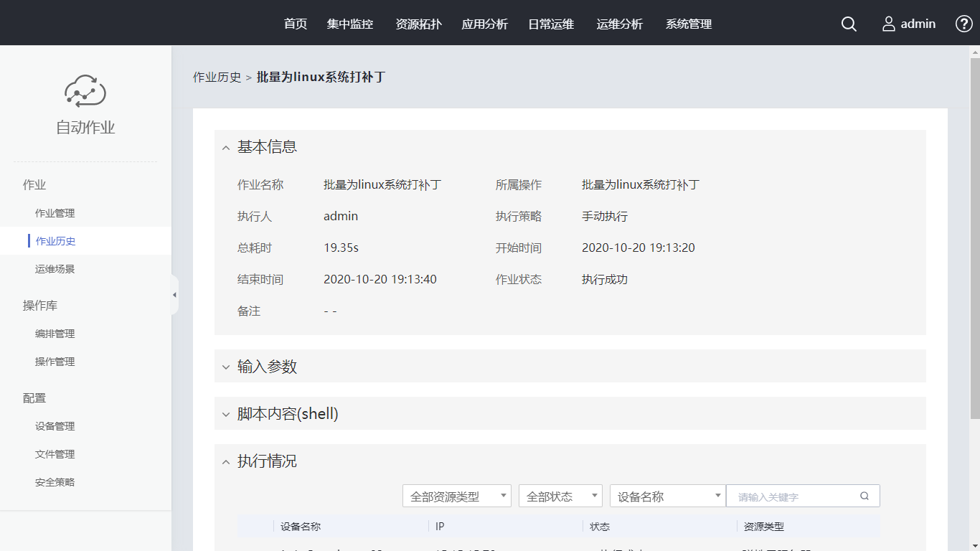Click the search magnifier icon in top bar

click(849, 24)
